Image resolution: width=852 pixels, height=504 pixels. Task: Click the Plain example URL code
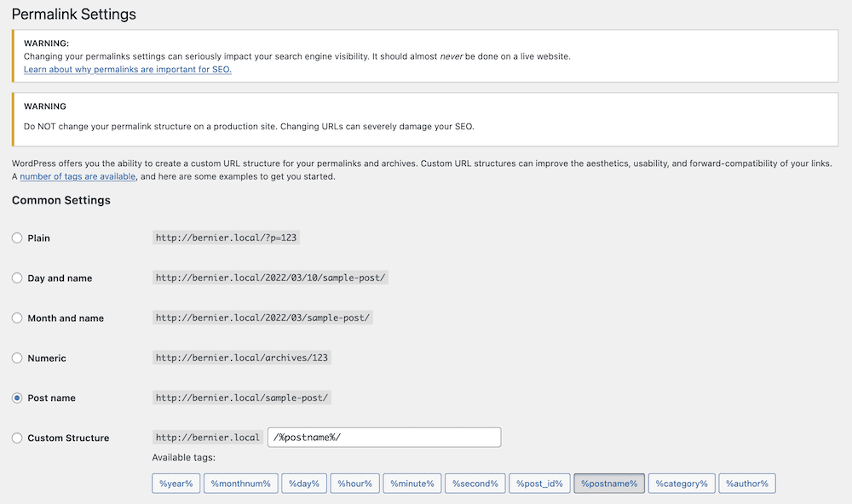(x=226, y=238)
